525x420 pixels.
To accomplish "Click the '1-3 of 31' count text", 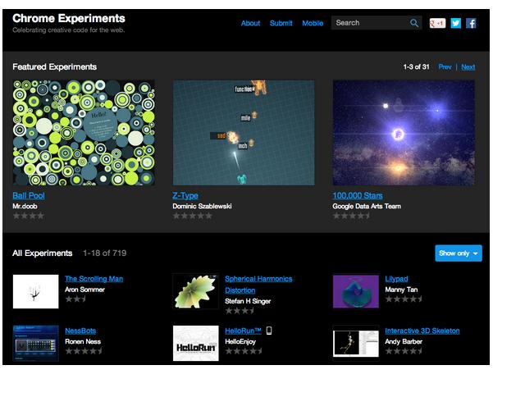I will click(x=416, y=67).
